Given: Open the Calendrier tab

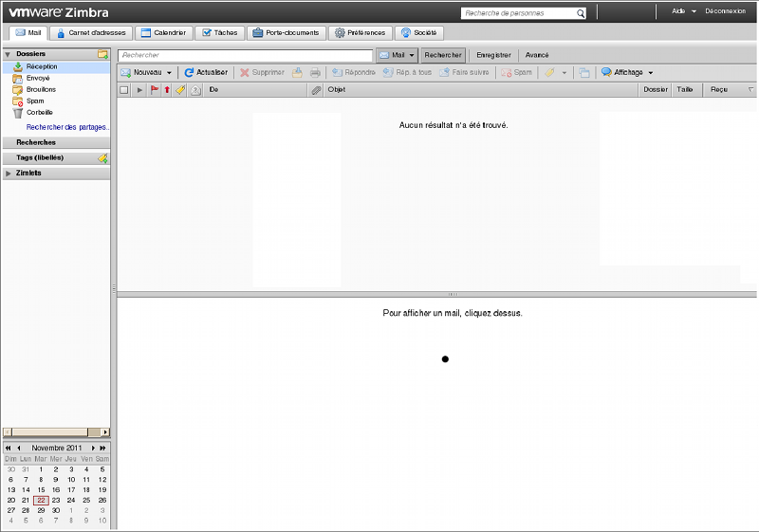Looking at the screenshot, I should 163,33.
